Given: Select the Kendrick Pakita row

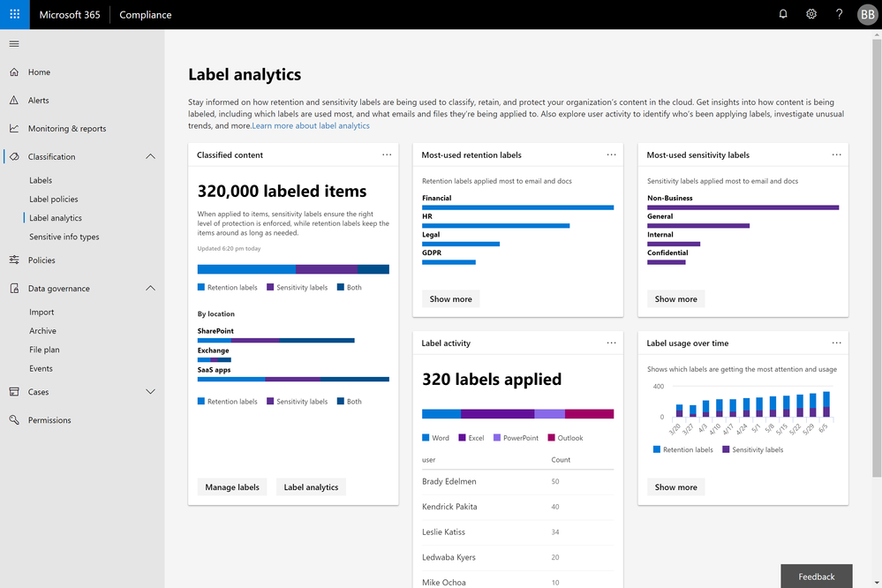Looking at the screenshot, I should coord(517,507).
